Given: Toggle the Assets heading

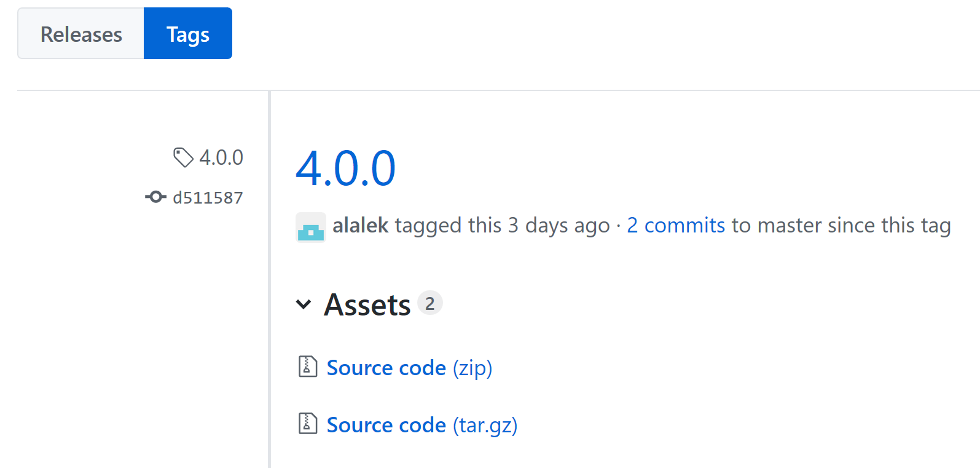Looking at the screenshot, I should [367, 304].
